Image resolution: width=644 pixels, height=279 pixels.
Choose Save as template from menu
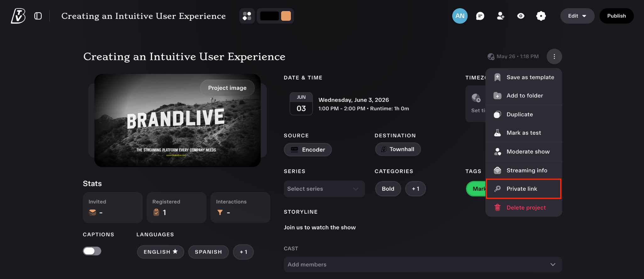(524, 77)
